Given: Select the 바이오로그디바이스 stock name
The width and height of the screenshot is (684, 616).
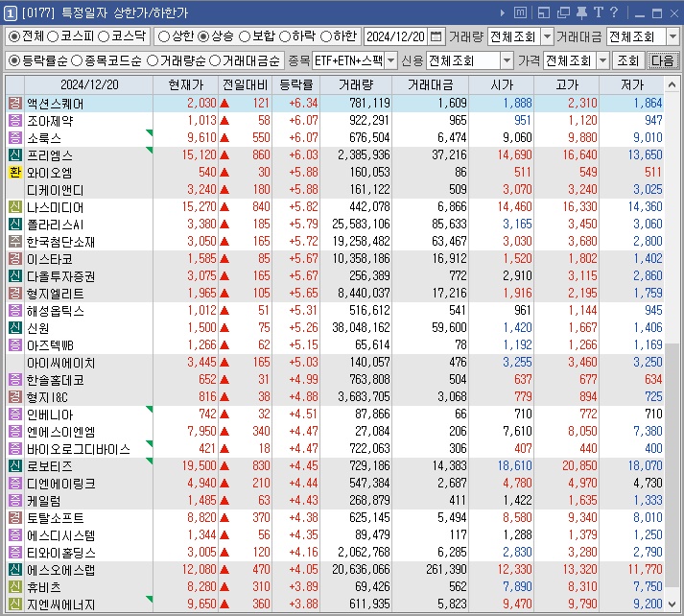Looking at the screenshot, I should [79, 449].
